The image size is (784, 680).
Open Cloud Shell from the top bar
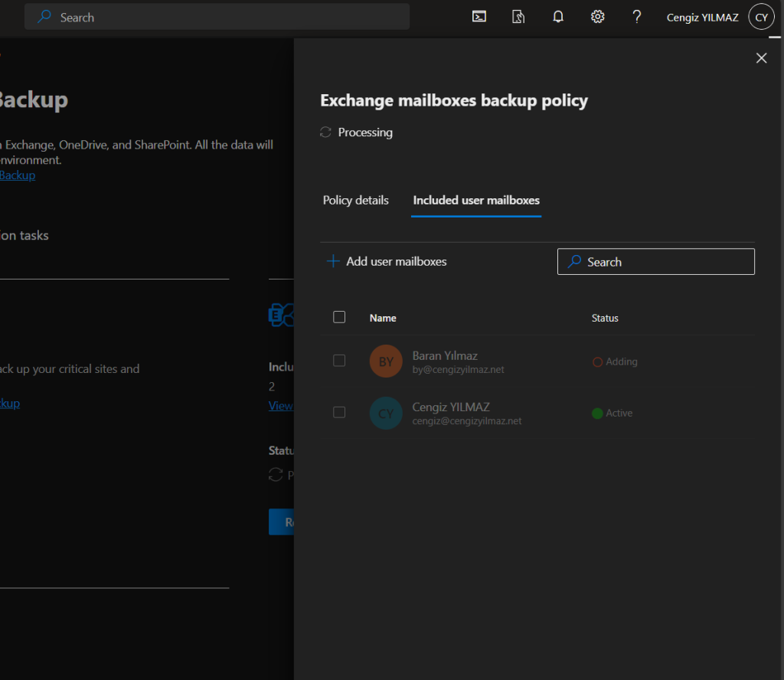point(479,17)
